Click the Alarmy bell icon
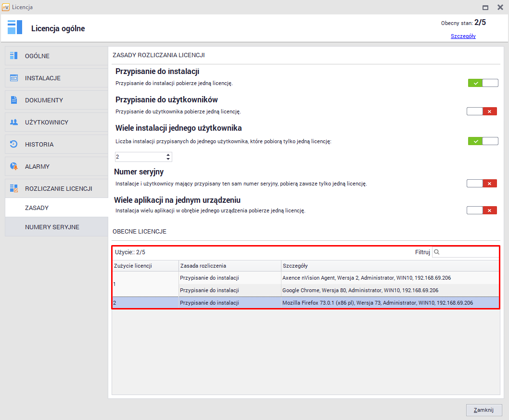The image size is (509, 420). [14, 166]
